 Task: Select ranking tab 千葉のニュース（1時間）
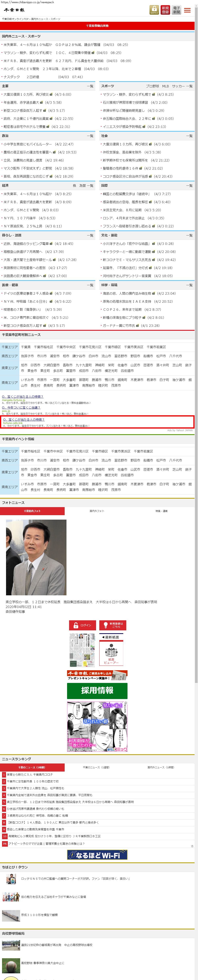[x=32, y=767]
